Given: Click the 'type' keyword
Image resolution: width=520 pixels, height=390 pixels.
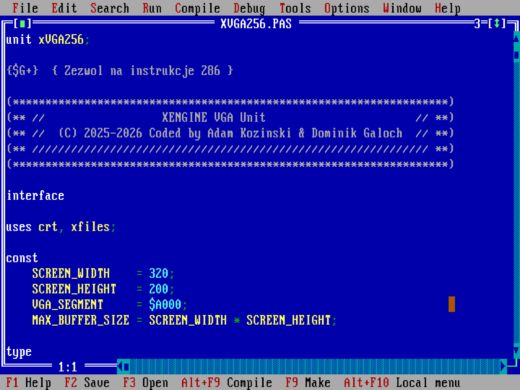Looking at the screenshot, I should click(19, 352).
